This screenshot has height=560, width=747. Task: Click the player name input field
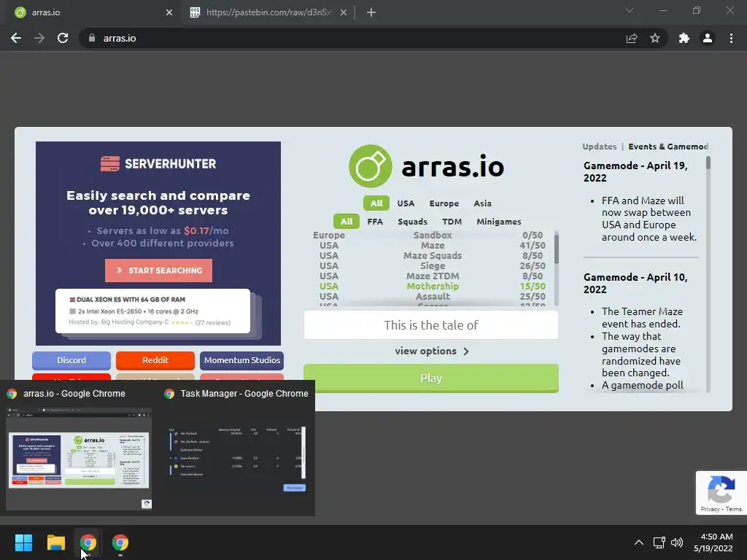tap(430, 325)
